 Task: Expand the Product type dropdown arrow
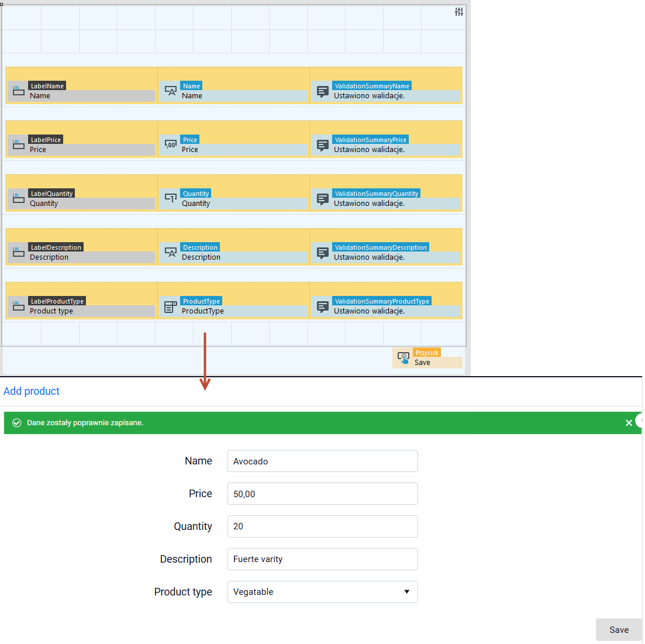coord(406,592)
